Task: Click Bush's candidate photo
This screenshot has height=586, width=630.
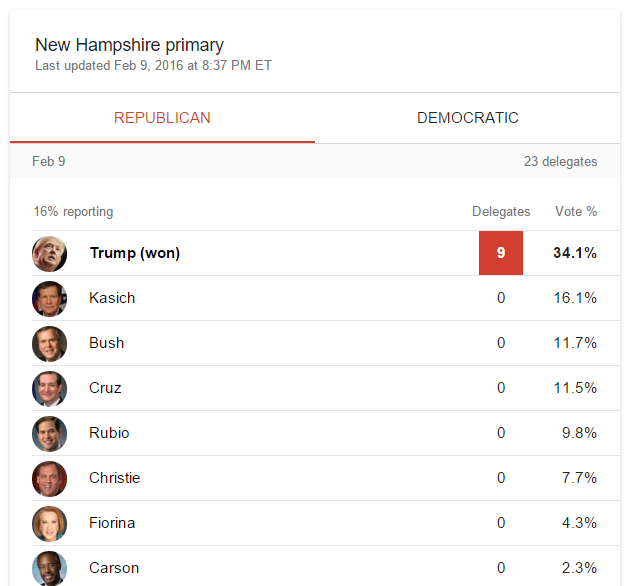Action: pos(50,343)
